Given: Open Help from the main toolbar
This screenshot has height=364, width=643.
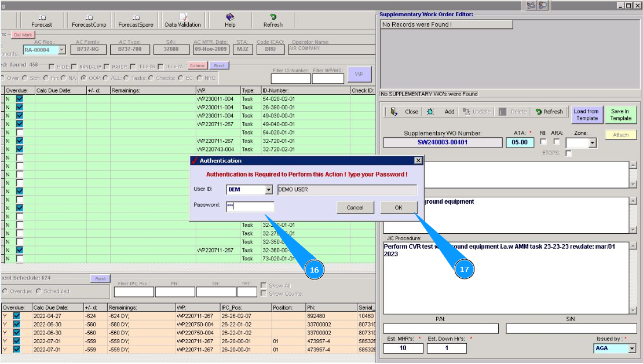Looking at the screenshot, I should [x=230, y=20].
